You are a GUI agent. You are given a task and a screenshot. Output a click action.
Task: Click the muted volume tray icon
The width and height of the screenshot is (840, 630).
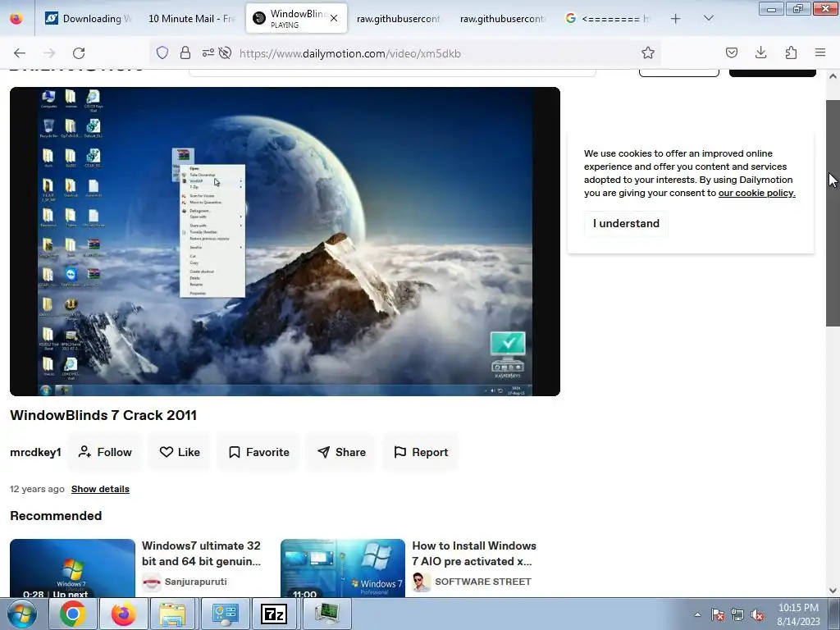click(757, 614)
